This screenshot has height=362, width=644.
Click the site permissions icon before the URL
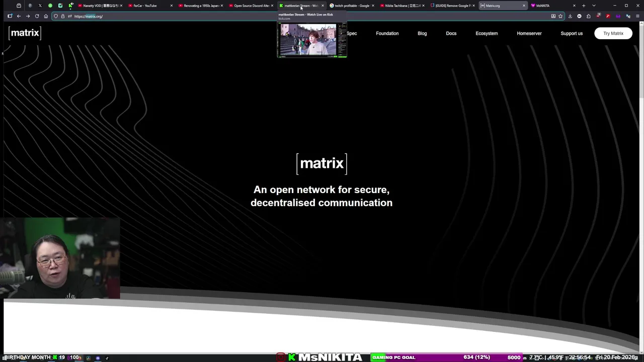[69, 16]
